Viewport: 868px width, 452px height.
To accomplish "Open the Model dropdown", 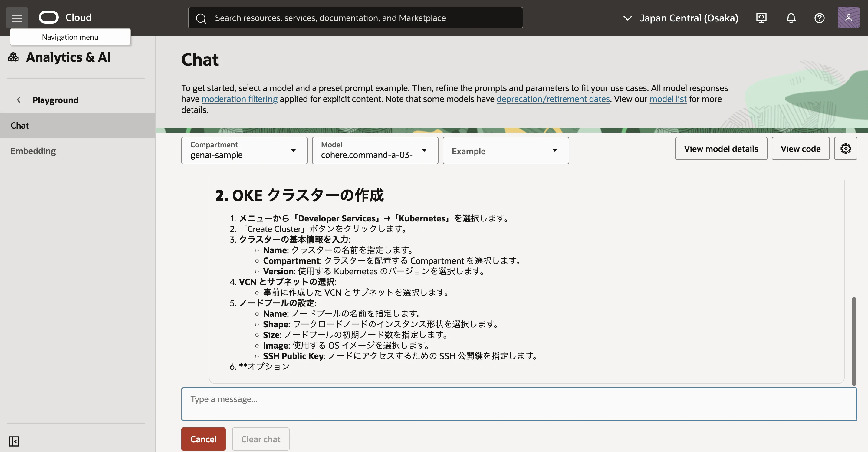I will click(375, 150).
